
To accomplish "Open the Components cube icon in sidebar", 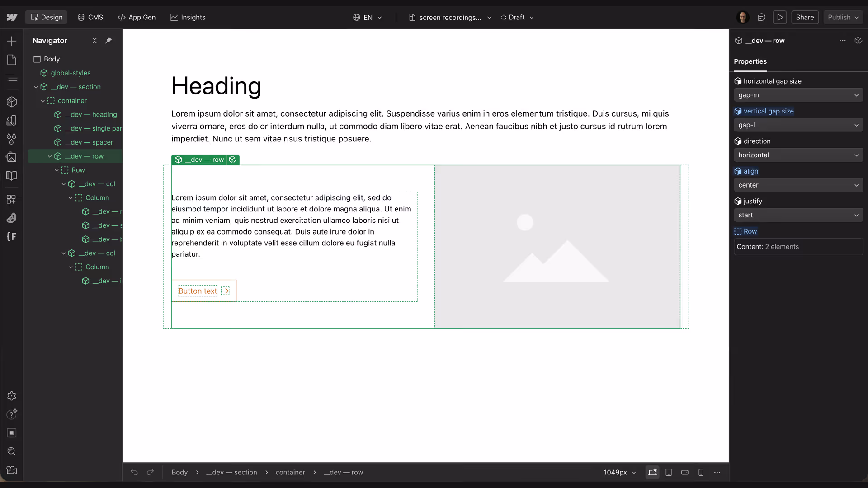I will pos(12,102).
